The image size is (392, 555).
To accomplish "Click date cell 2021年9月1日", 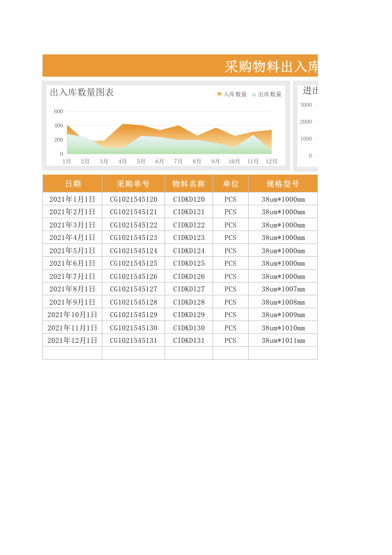I will point(73,302).
